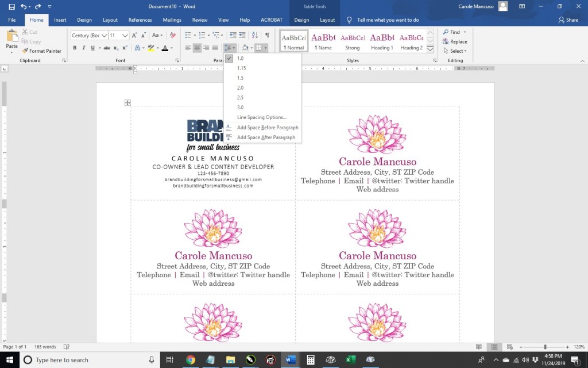Click the Find magnifier in Editing group
The width and height of the screenshot is (588, 368).
446,32
